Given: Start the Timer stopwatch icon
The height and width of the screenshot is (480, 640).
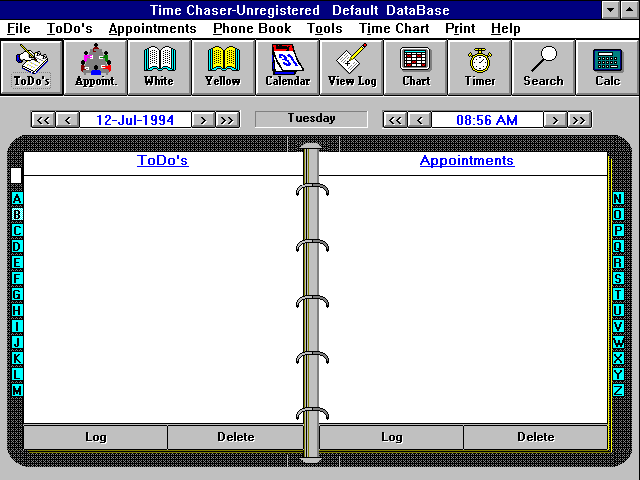Looking at the screenshot, I should pos(480,68).
